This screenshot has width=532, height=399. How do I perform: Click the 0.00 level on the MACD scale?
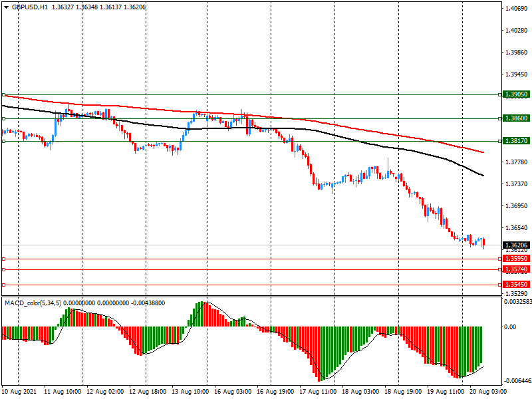(510, 327)
